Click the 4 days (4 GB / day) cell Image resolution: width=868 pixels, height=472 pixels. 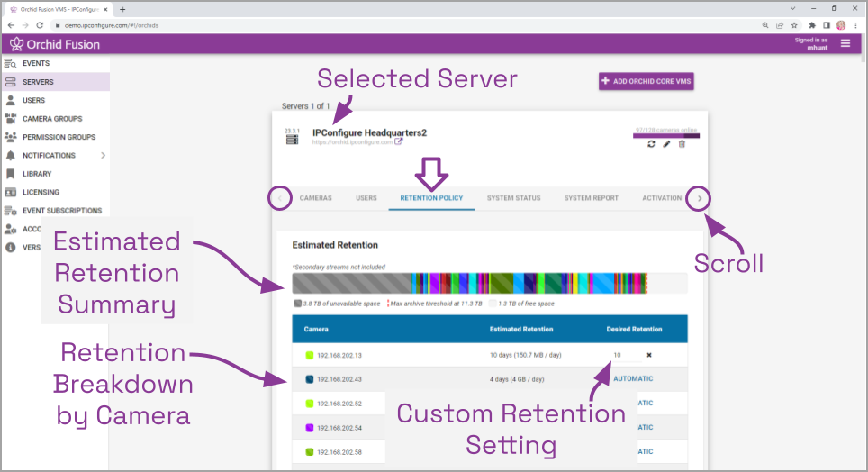coord(517,379)
